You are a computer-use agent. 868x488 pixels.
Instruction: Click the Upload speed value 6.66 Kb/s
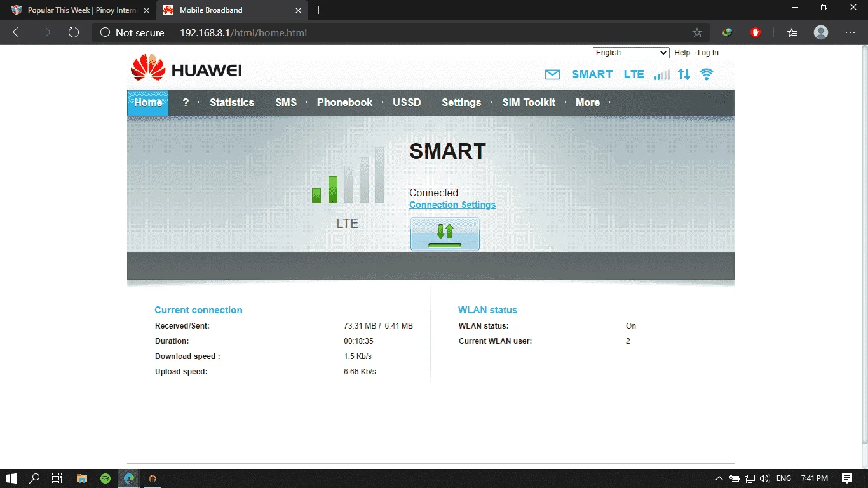(360, 372)
